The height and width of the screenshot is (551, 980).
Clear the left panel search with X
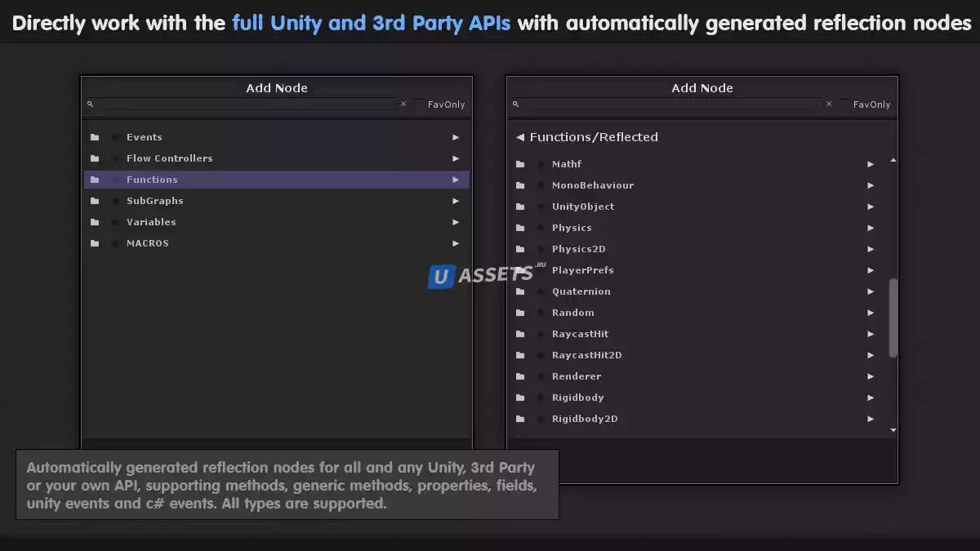[x=403, y=104]
